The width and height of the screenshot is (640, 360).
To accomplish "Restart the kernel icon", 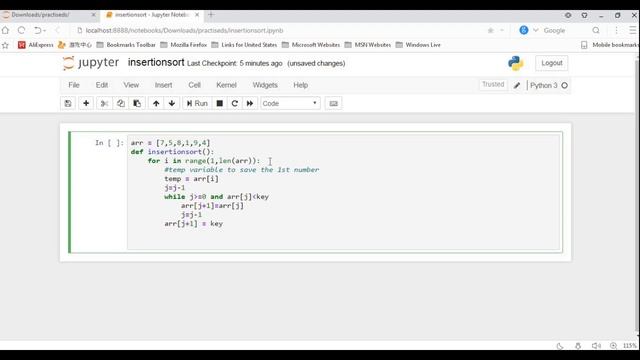I will tap(235, 104).
